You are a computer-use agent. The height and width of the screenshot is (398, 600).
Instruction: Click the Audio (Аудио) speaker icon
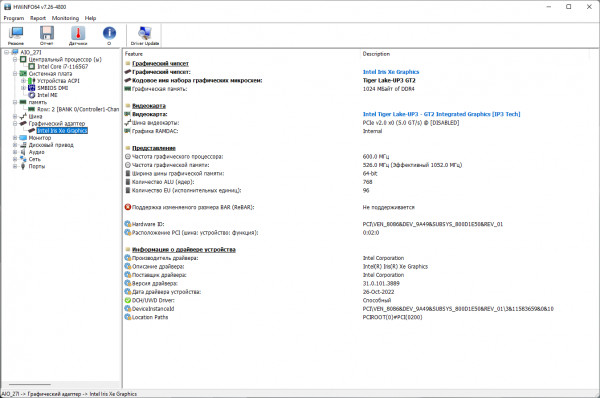[23, 152]
